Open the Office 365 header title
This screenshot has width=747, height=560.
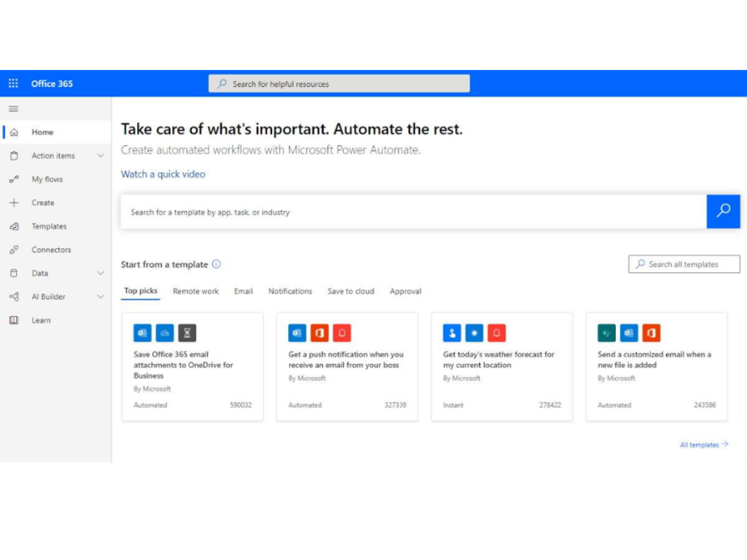(x=52, y=83)
